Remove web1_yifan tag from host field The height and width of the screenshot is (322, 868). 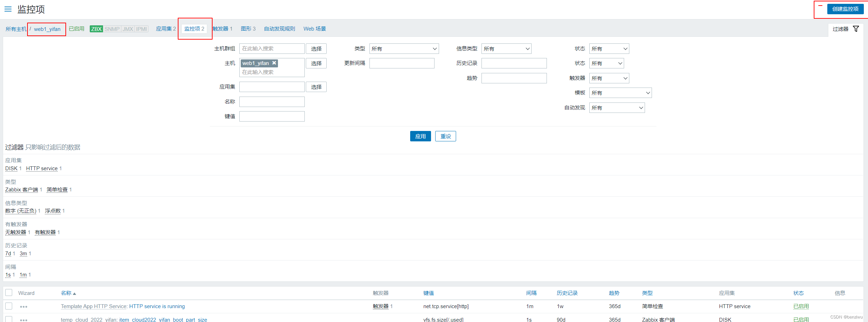[274, 63]
